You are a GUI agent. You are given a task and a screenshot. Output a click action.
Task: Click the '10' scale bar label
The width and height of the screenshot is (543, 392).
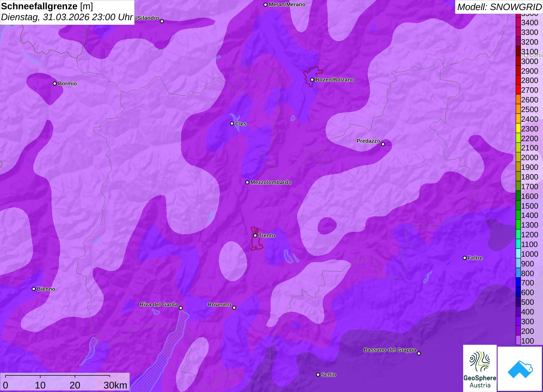[x=40, y=385]
